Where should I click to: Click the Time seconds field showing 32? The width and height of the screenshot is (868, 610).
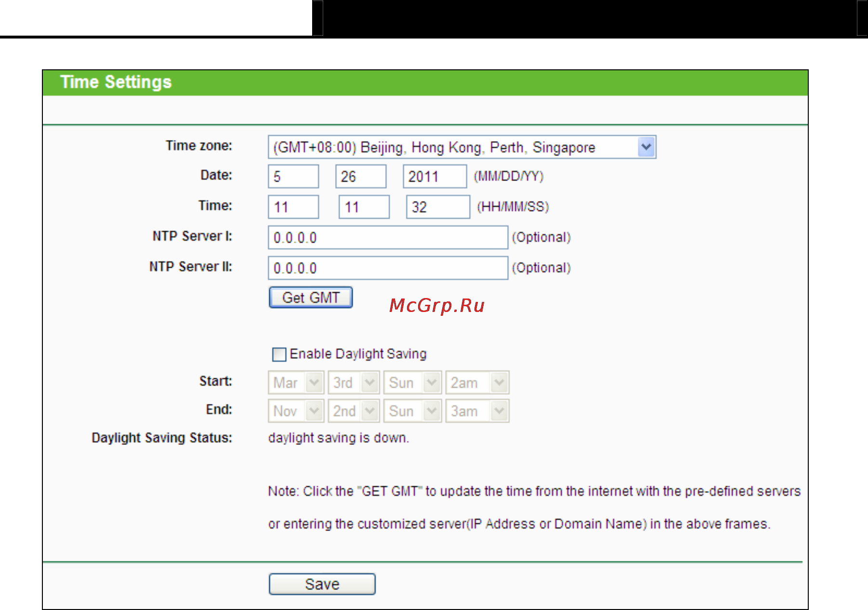pyautogui.click(x=438, y=207)
